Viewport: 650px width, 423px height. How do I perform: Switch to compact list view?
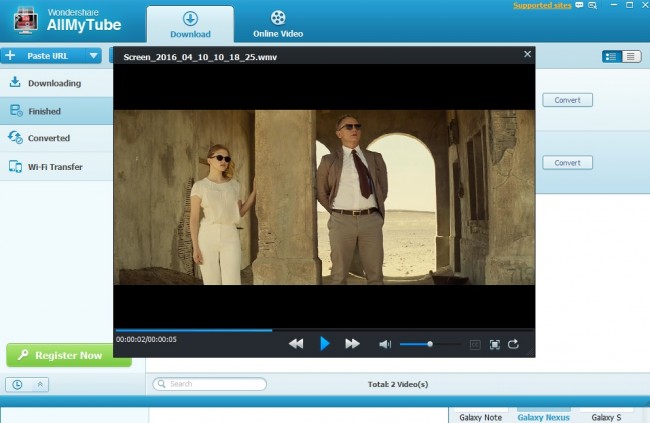point(631,56)
